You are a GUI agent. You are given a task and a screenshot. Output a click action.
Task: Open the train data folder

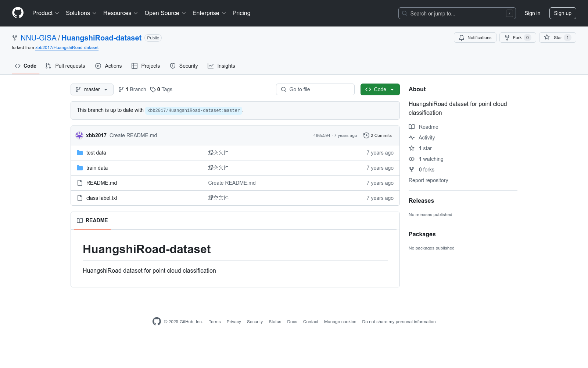(x=97, y=168)
